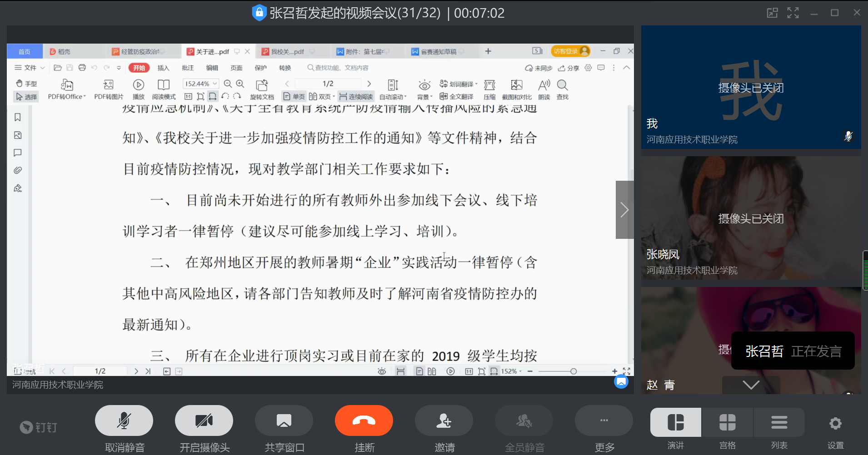Click the 访客登录 guest login button
This screenshot has height=455, width=868.
tap(570, 51)
